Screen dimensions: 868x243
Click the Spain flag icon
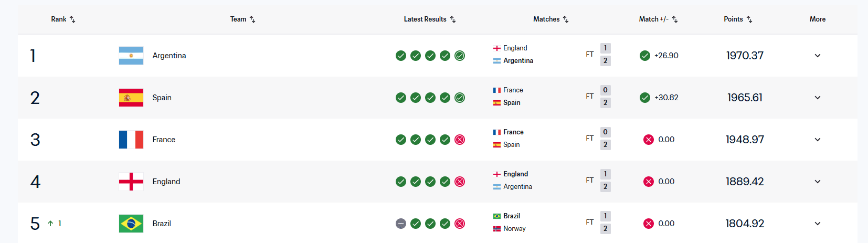click(x=131, y=98)
